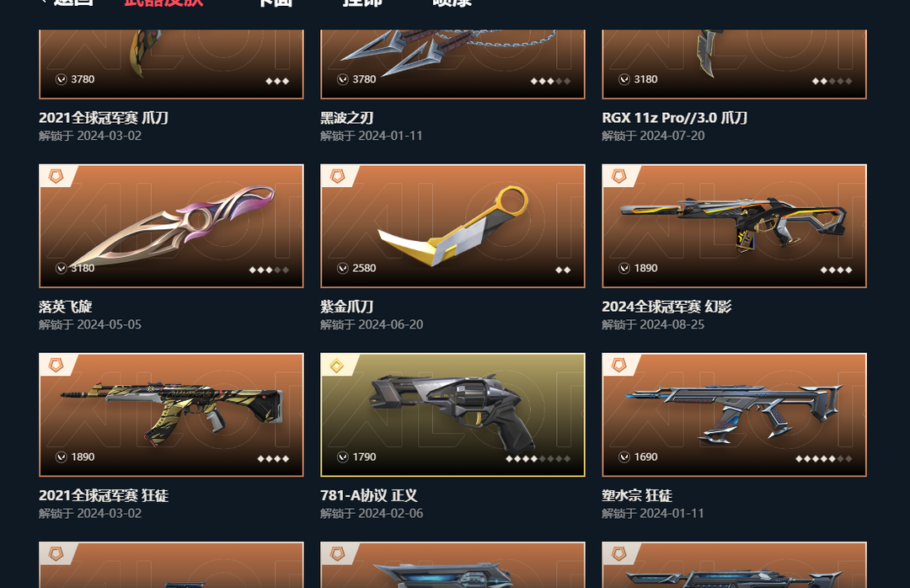Viewport: 910px width, 588px height.
Task: Click the 黑波之刃 skin name
Action: pos(347,118)
